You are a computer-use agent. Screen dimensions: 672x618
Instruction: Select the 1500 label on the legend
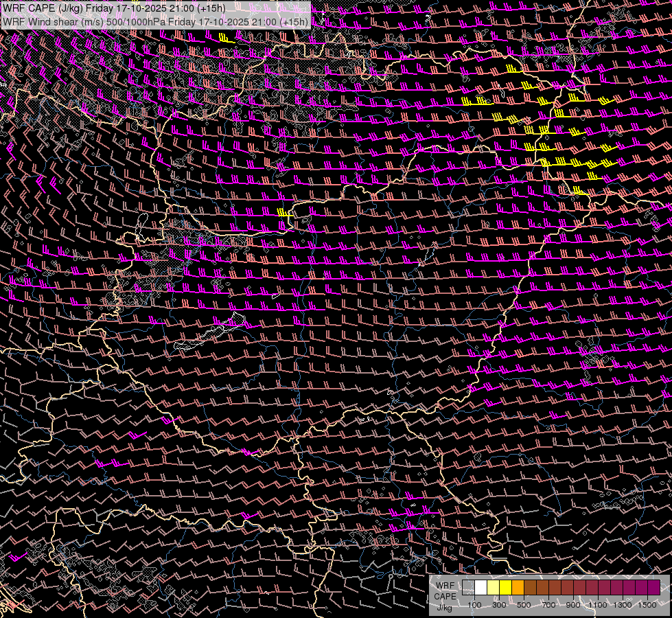coord(647,605)
